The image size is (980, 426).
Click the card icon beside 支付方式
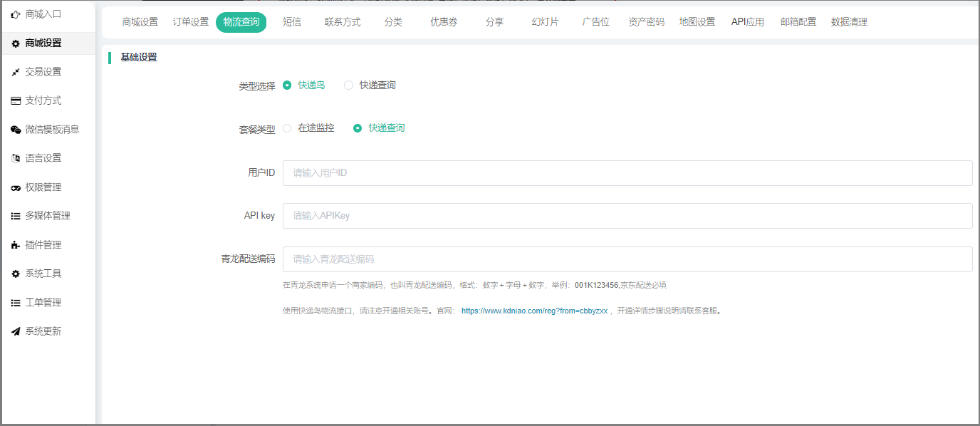16,101
